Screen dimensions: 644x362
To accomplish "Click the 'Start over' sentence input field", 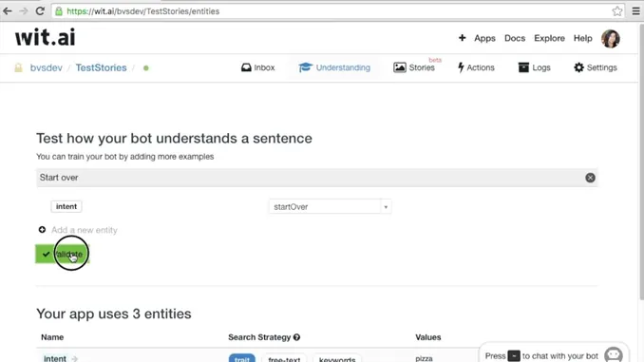I will pos(316,178).
